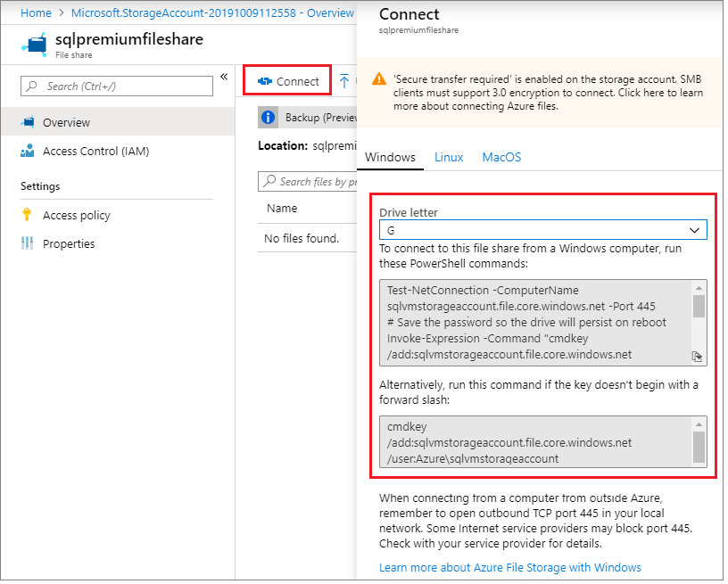This screenshot has height=584, width=728.
Task: Go to Home in the breadcrumb
Action: tap(36, 13)
